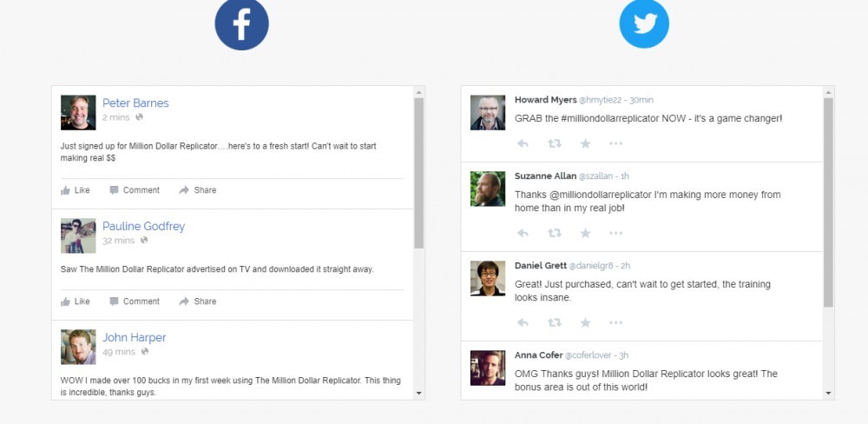Reply to Suzanne Allan's tweet
Viewport: 868px width, 424px height.
pyautogui.click(x=523, y=234)
